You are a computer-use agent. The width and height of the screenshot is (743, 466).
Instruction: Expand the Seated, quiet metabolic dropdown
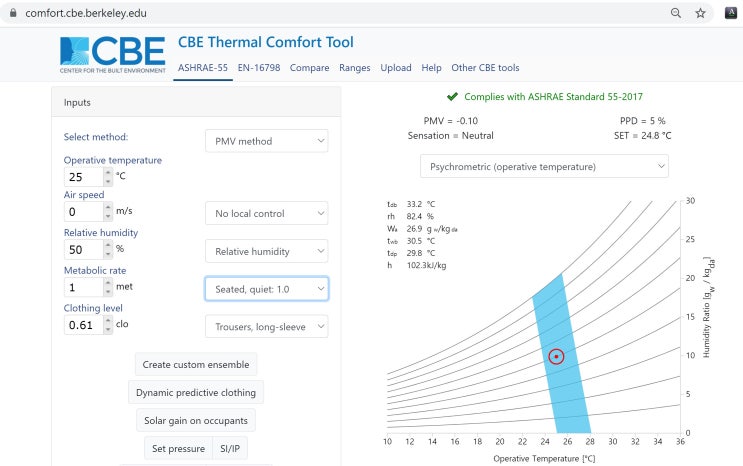[266, 289]
